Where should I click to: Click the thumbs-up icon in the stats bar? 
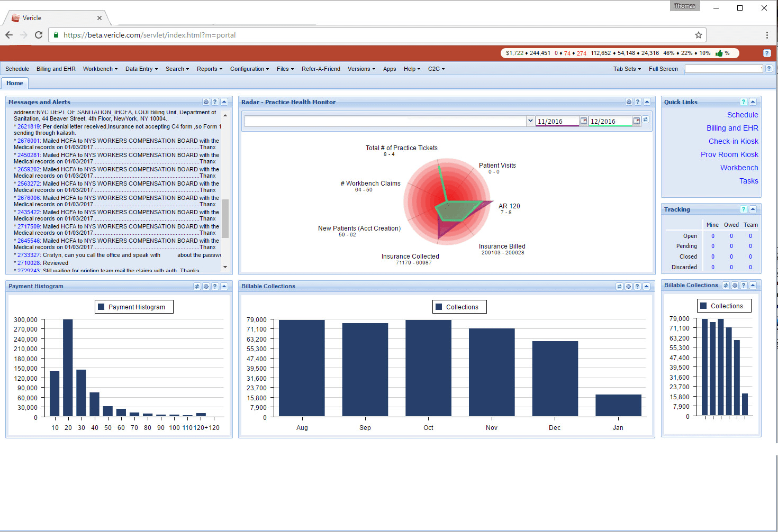[x=719, y=53]
